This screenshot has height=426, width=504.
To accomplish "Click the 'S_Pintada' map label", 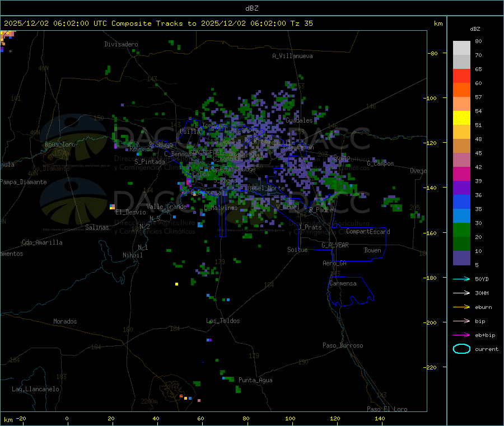I will (x=150, y=162).
